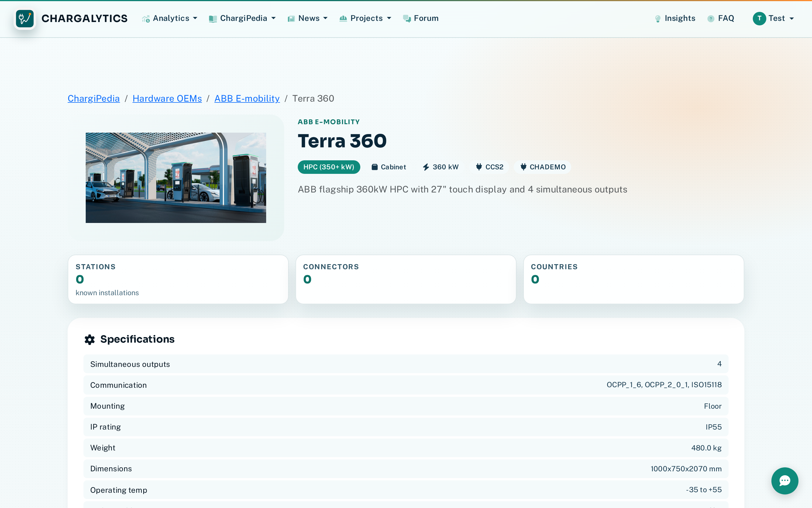Image resolution: width=812 pixels, height=508 pixels.
Task: Open the Test user account dropdown arrow
Action: [792, 18]
